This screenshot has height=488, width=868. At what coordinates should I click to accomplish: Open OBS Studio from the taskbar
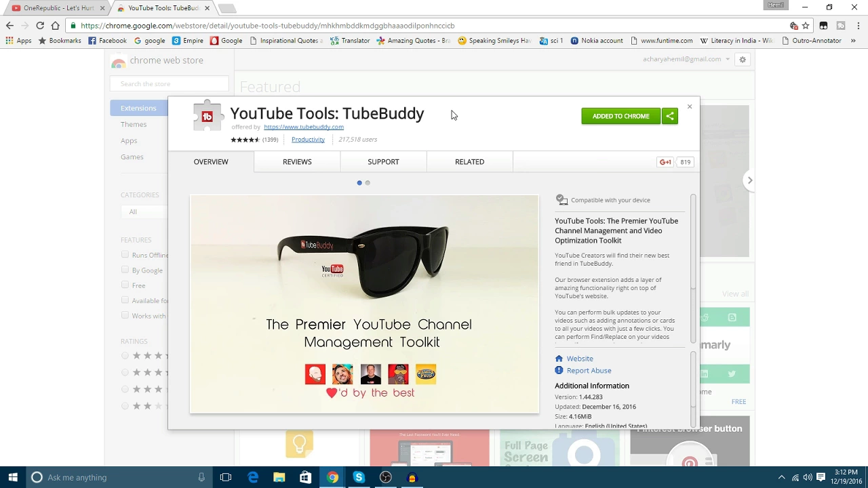(x=385, y=477)
